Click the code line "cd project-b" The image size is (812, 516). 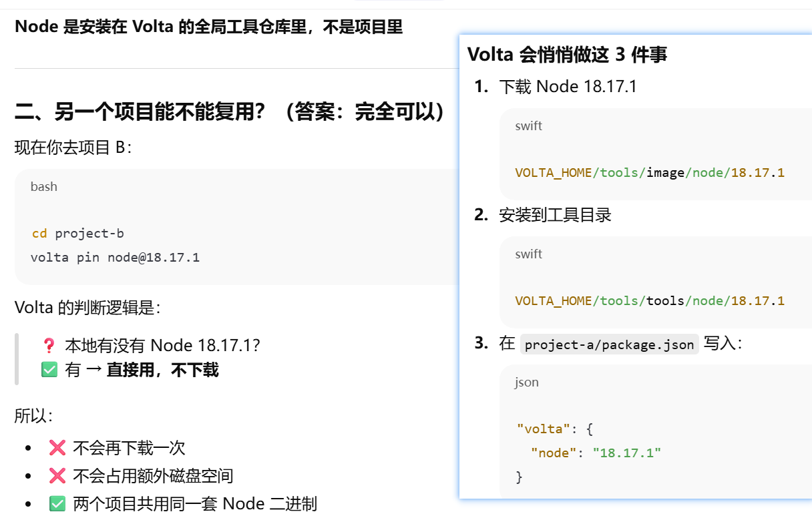(77, 234)
